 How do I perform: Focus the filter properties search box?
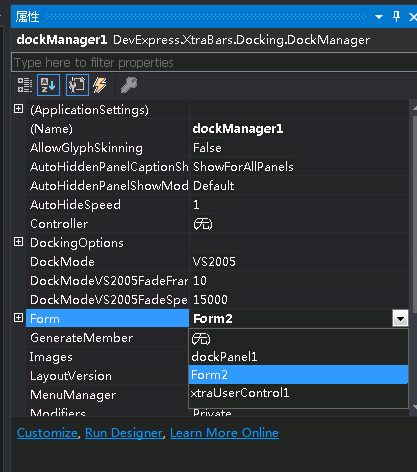[214, 62]
